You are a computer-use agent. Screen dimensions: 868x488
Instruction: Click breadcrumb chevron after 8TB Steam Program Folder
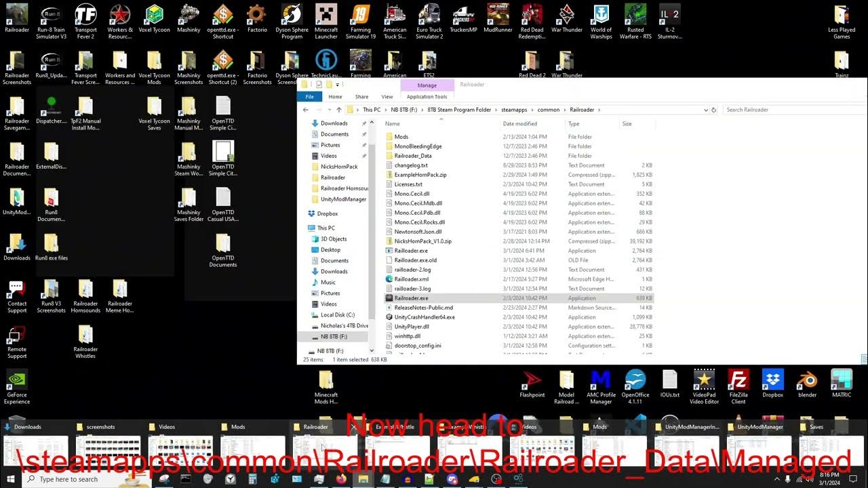pos(496,110)
